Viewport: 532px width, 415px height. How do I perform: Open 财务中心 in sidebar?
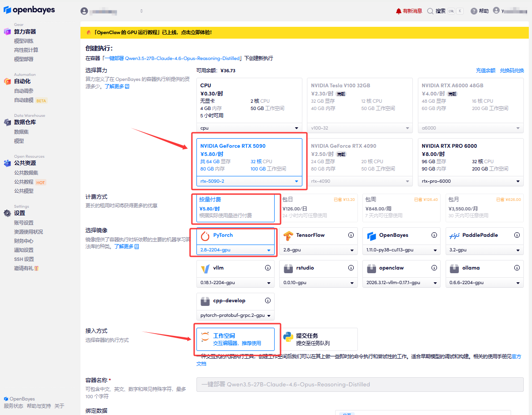point(24,241)
